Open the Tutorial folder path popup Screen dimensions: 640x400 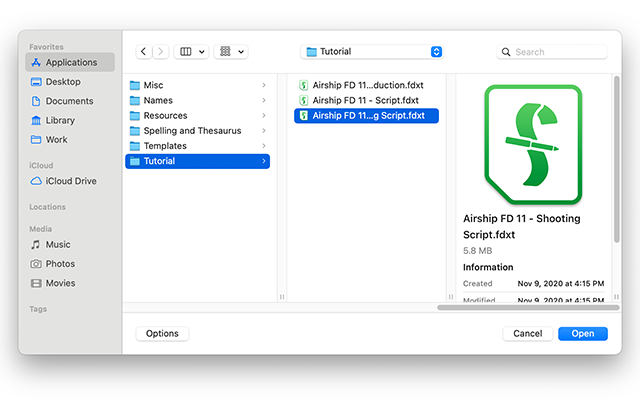point(372,51)
